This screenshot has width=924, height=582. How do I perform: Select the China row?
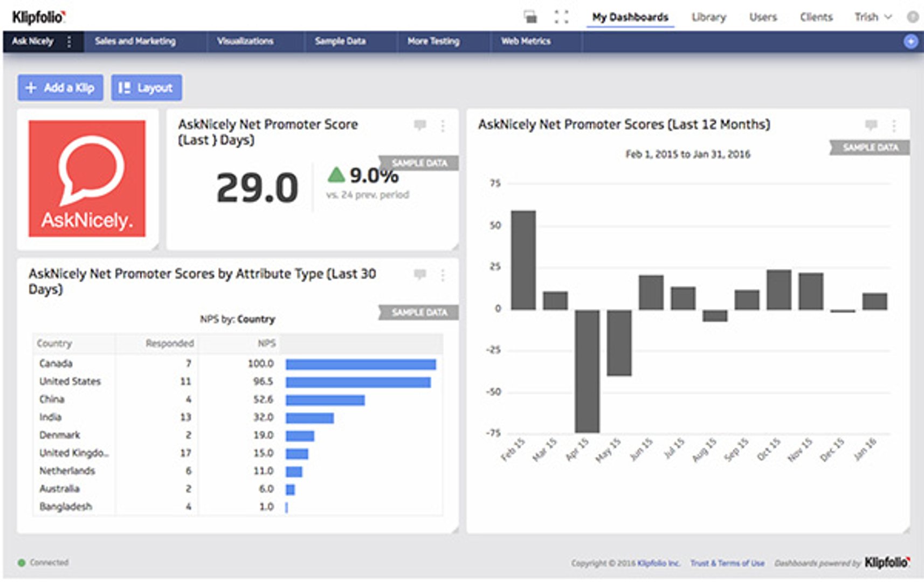pos(238,399)
